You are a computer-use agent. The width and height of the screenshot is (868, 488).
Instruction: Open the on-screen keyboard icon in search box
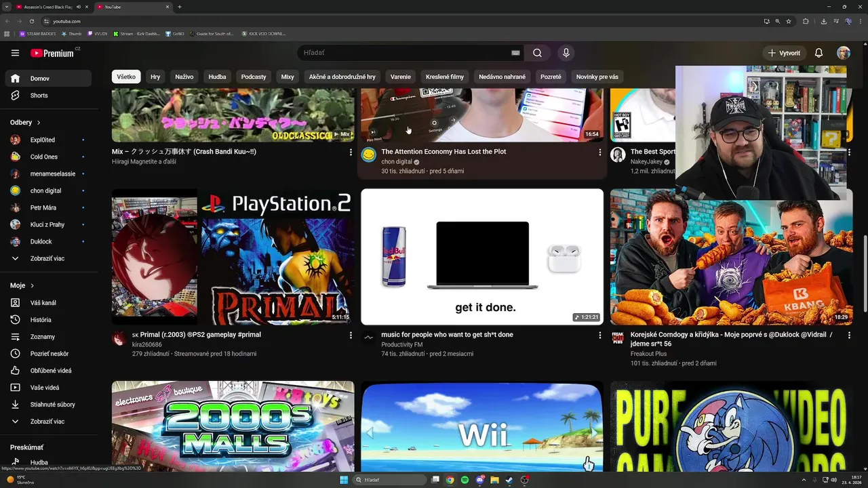[x=515, y=53]
